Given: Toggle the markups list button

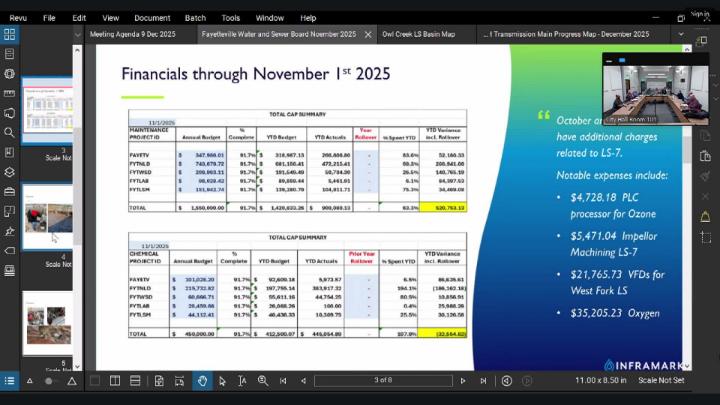Looking at the screenshot, I should 9,381.
